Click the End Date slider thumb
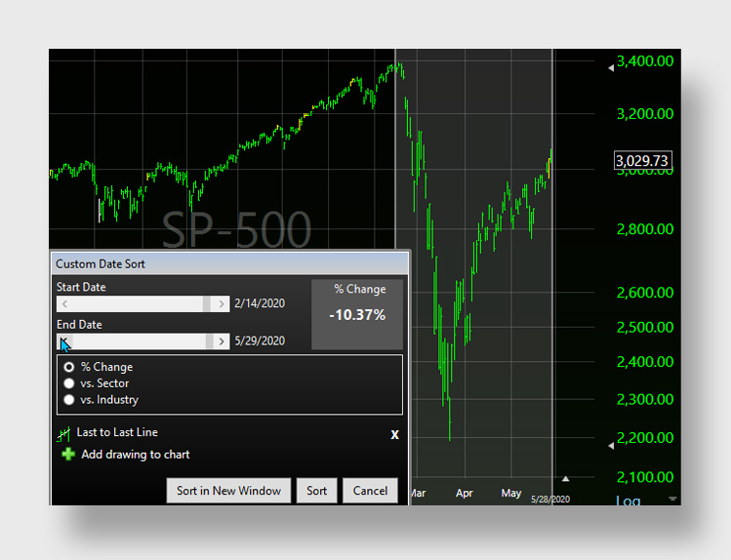 coord(210,341)
